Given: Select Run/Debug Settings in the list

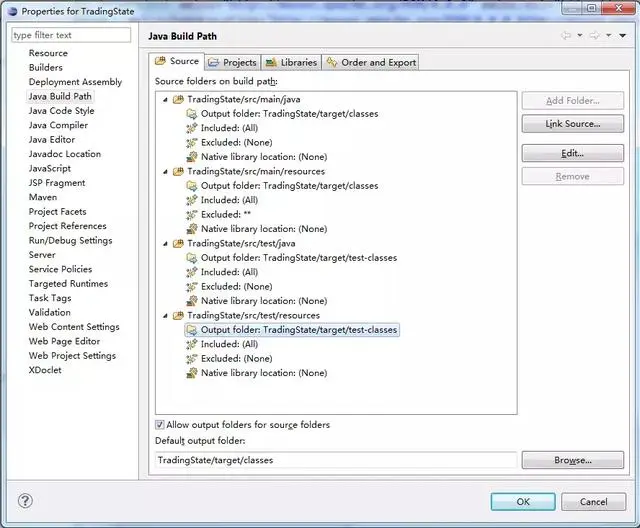Looking at the screenshot, I should point(70,240).
